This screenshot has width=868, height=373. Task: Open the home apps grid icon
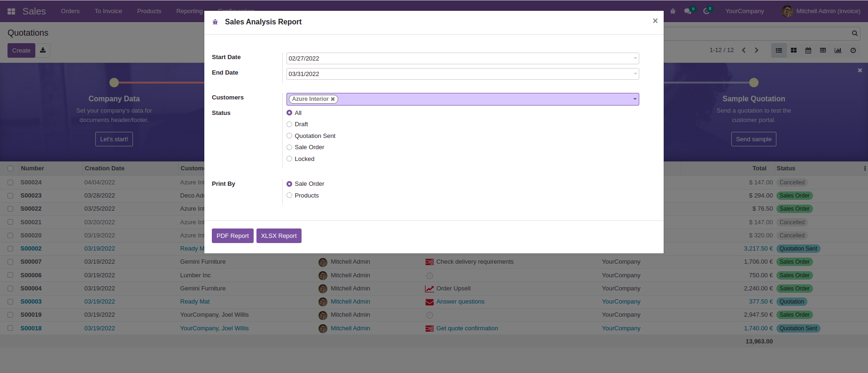click(11, 11)
